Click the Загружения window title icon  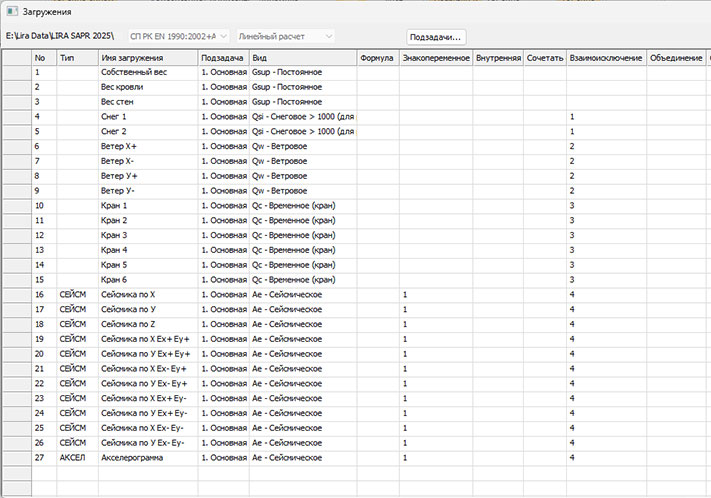coord(12,12)
